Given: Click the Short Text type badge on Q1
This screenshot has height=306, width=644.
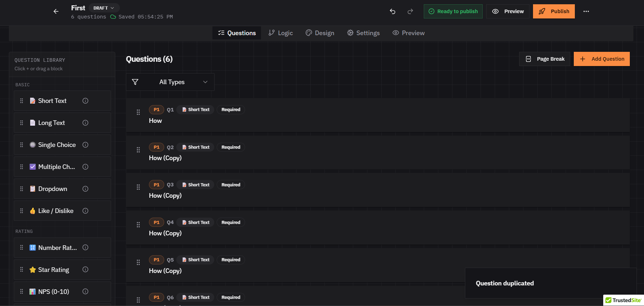Looking at the screenshot, I should [x=195, y=110].
